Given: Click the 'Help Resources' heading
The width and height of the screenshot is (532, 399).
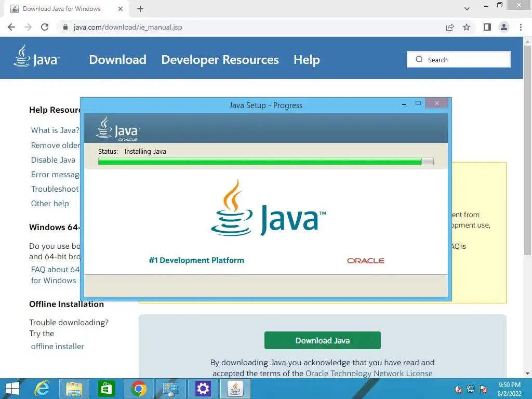Looking at the screenshot, I should point(55,110).
